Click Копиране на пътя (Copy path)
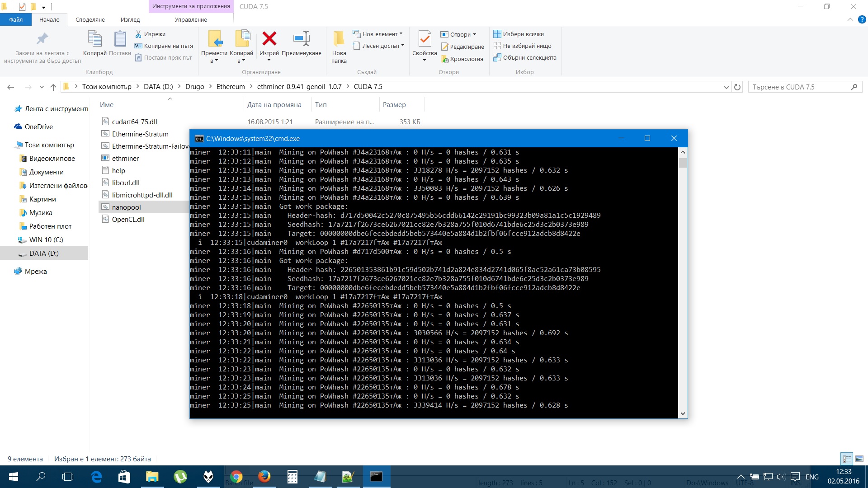868x488 pixels. coord(164,46)
